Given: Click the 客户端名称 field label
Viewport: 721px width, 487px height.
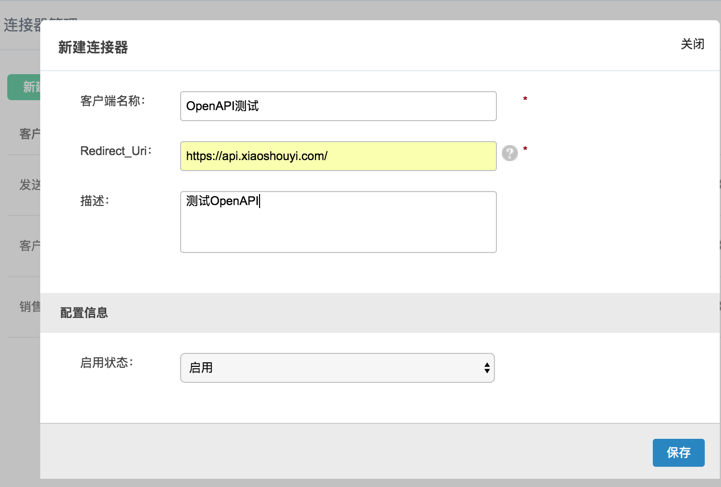Looking at the screenshot, I should [112, 101].
